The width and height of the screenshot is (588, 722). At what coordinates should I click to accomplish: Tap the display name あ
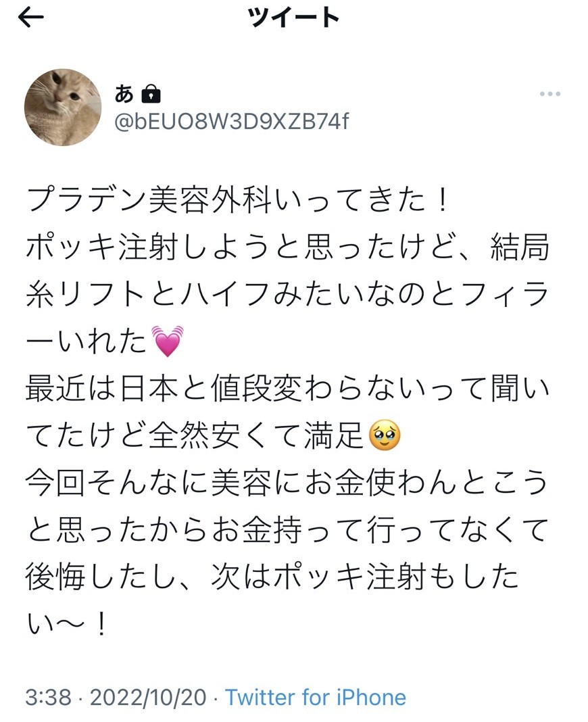click(x=124, y=95)
